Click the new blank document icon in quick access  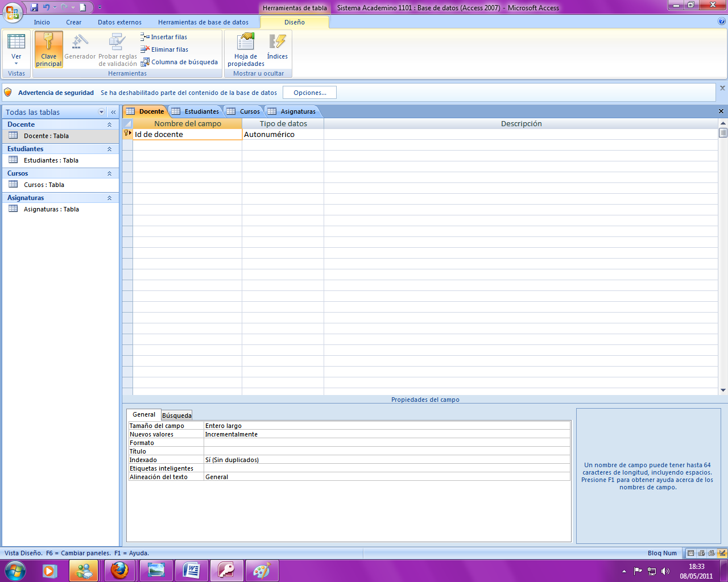pyautogui.click(x=82, y=7)
